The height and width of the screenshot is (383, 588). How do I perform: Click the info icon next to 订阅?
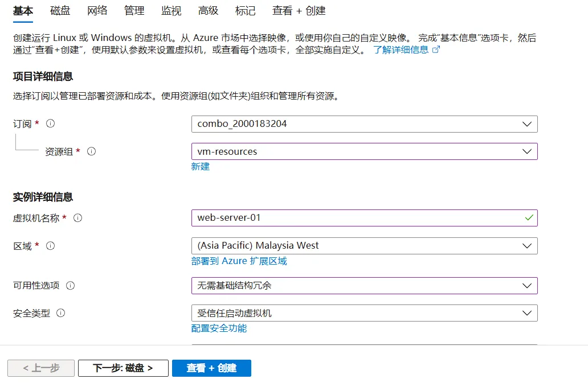50,123
